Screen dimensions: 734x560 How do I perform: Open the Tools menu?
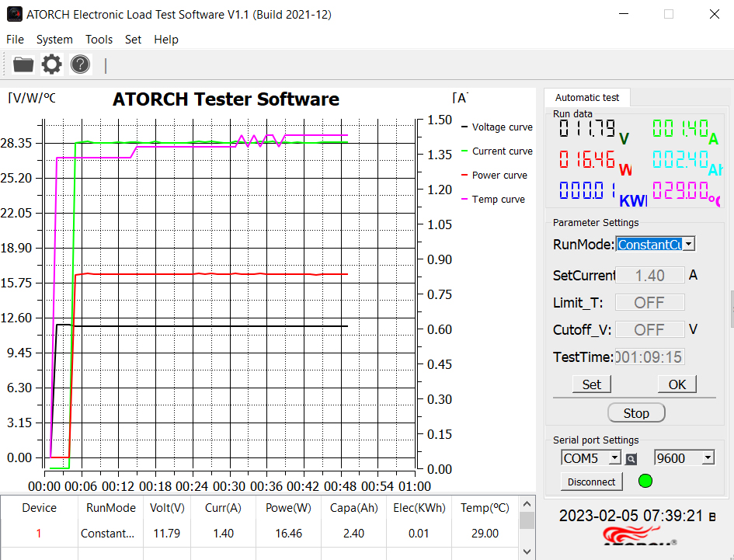(99, 40)
